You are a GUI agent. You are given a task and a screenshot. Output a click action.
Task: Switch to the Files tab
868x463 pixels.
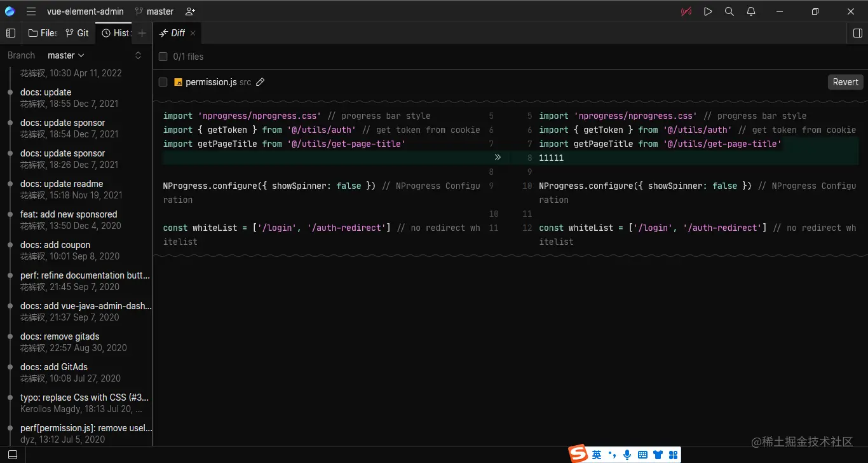pyautogui.click(x=43, y=32)
